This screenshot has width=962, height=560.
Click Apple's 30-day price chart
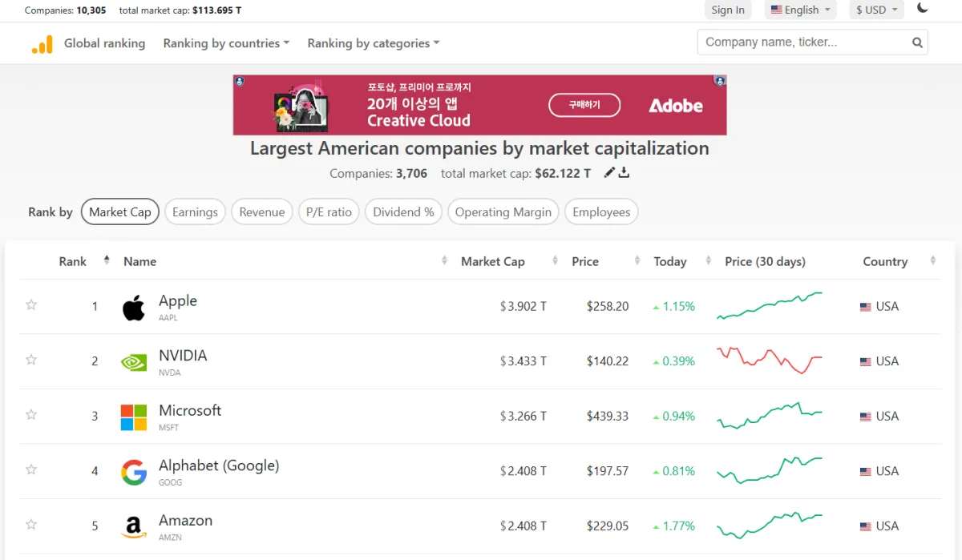point(770,306)
